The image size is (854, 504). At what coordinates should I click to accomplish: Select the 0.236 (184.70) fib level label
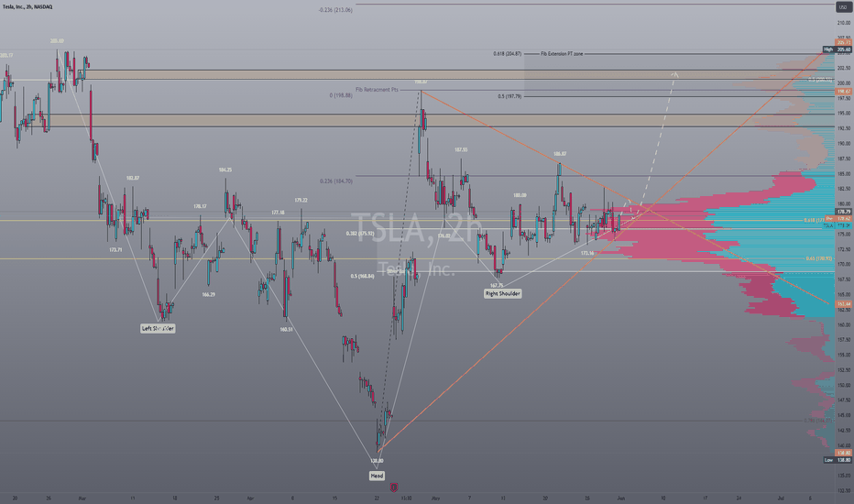pos(336,181)
